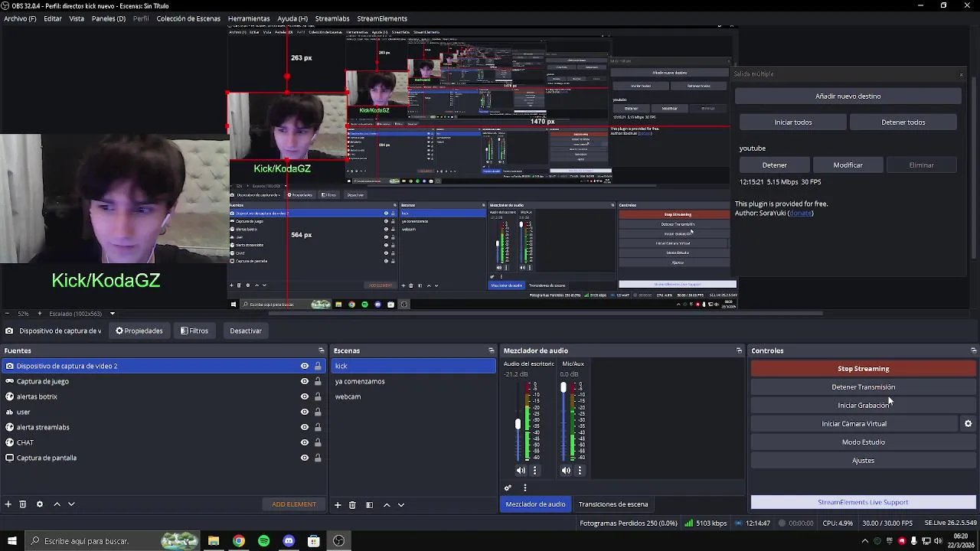
Task: Hide Dispositivo de captura de video 2 source
Action: coord(305,366)
